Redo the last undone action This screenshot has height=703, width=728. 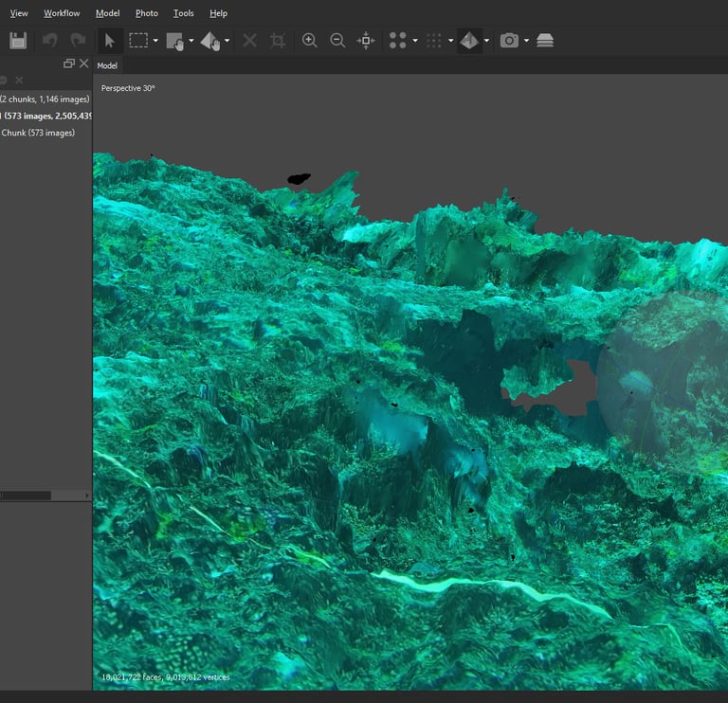click(78, 41)
